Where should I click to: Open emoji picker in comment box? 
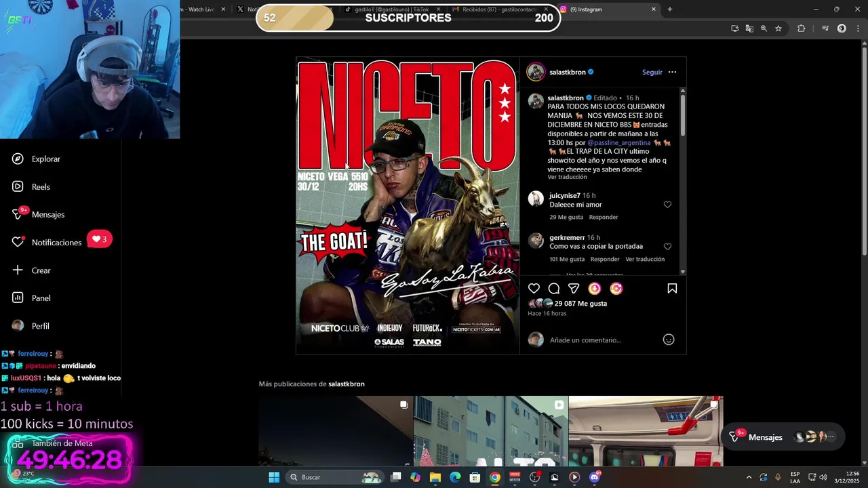click(x=669, y=340)
